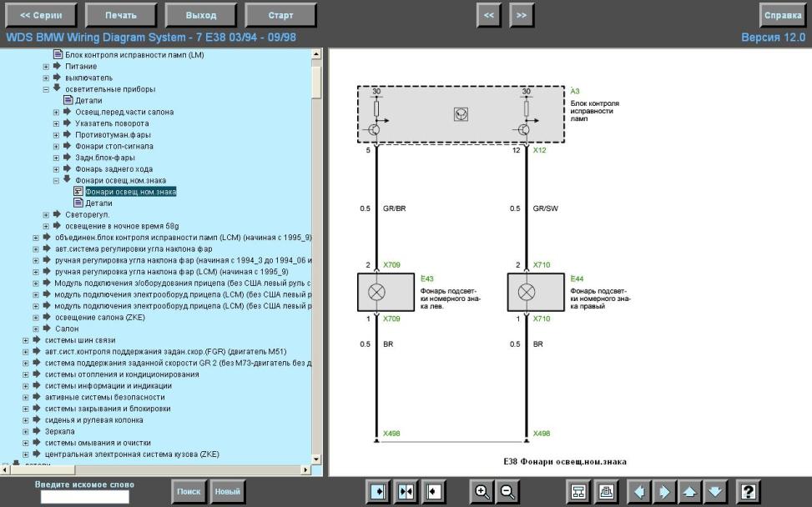Click the Печать button
Viewport: 812px width, 507px height.
[121, 16]
